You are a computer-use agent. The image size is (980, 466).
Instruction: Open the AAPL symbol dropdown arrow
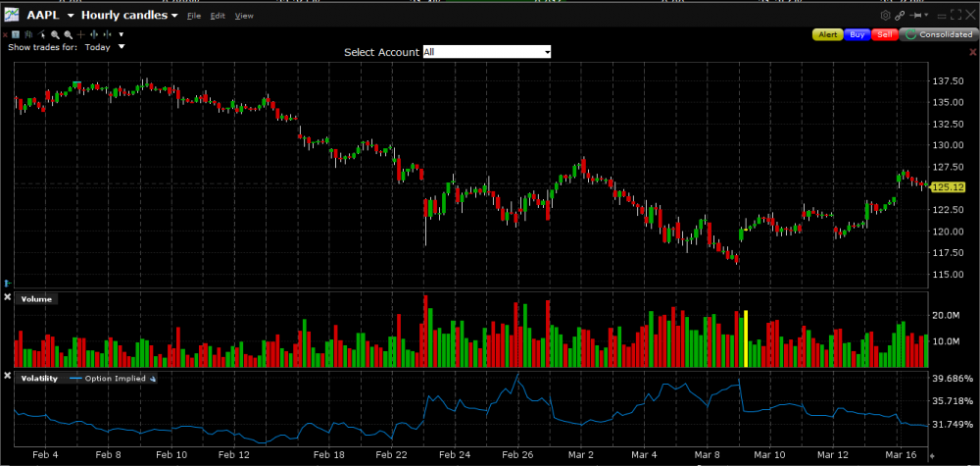pyautogui.click(x=71, y=16)
